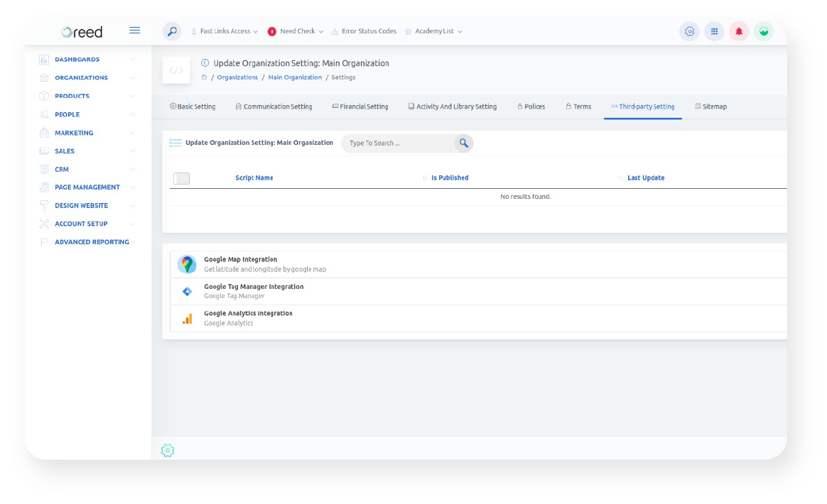
Task: Select the Third-party Setting tab
Action: 643,106
